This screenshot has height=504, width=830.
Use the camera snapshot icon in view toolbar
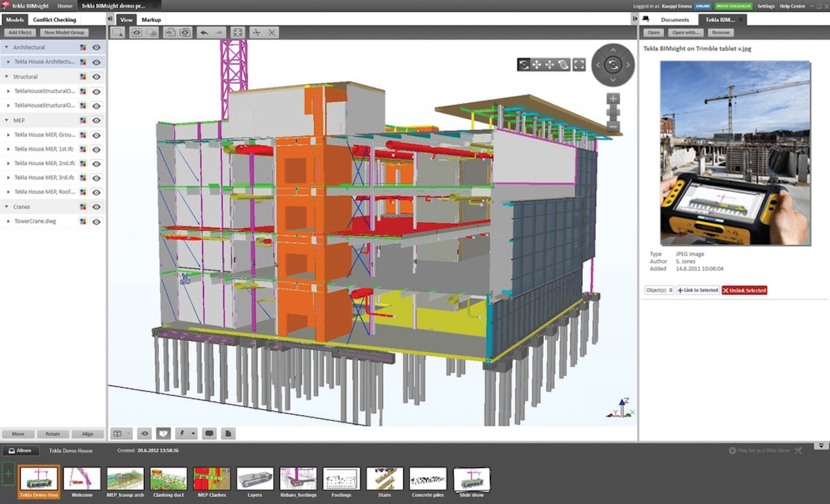coord(184,32)
